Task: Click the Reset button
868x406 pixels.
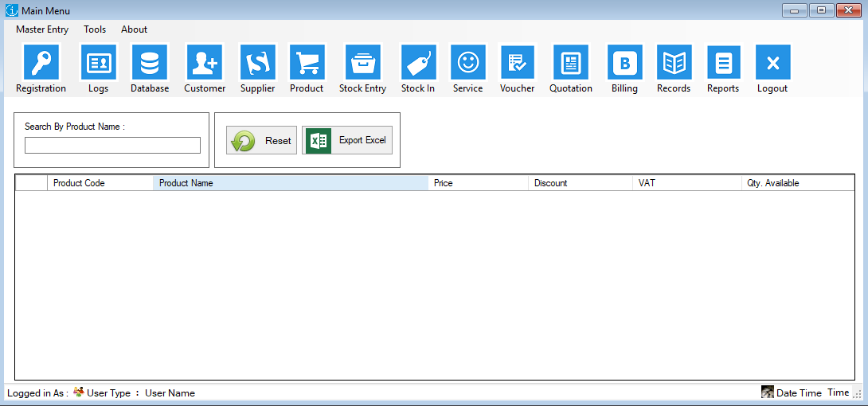Action: pos(261,140)
